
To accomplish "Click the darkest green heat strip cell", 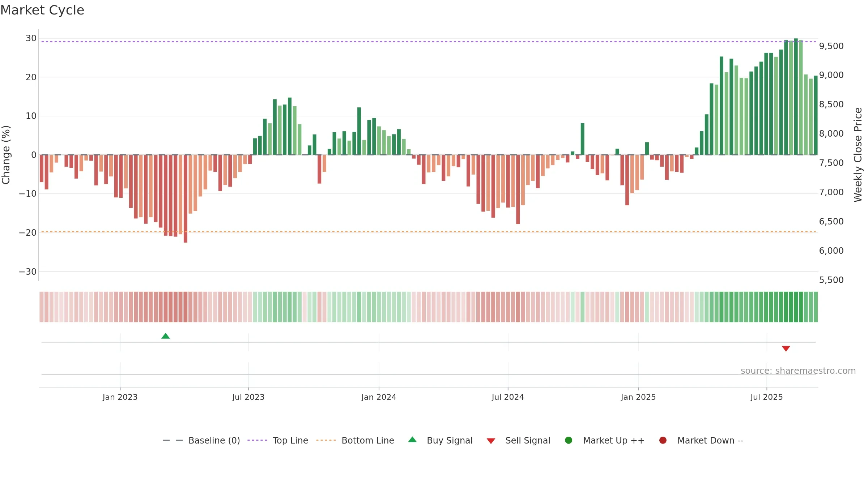I will coord(796,307).
